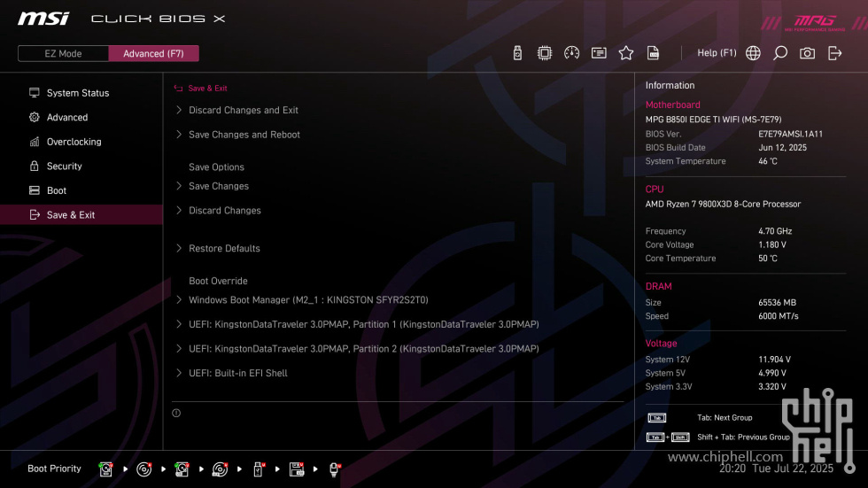Click the Core Voltage 1.180 V value
The image size is (868, 488).
tap(772, 244)
